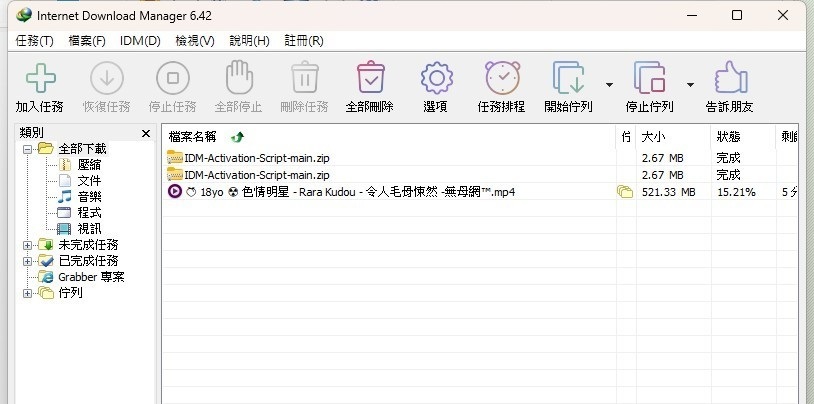Click the 加入任務 add download icon
Screen dimensions: 814x404
(40, 78)
